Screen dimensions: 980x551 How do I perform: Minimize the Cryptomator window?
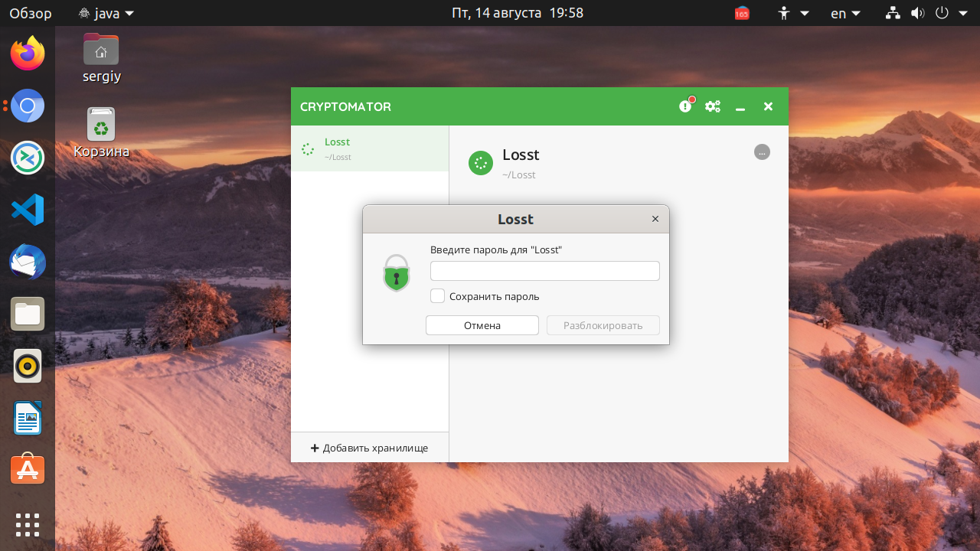740,108
